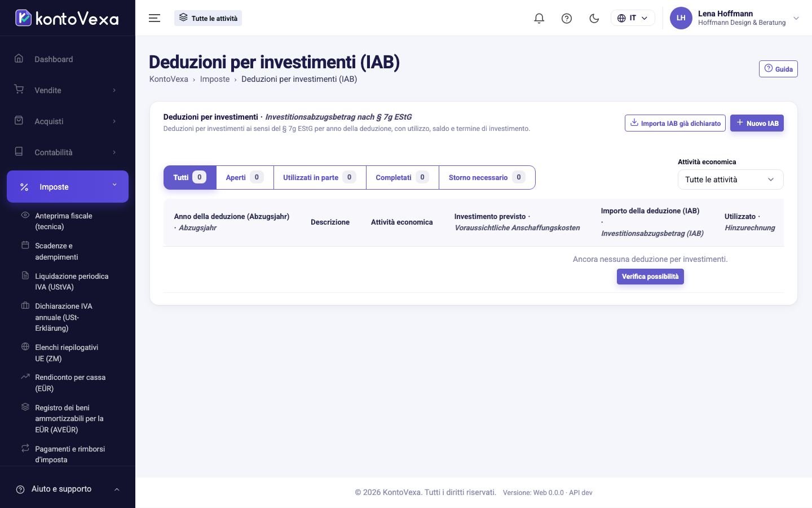Open the help question mark icon
The width and height of the screenshot is (812, 508).
pyautogui.click(x=567, y=18)
